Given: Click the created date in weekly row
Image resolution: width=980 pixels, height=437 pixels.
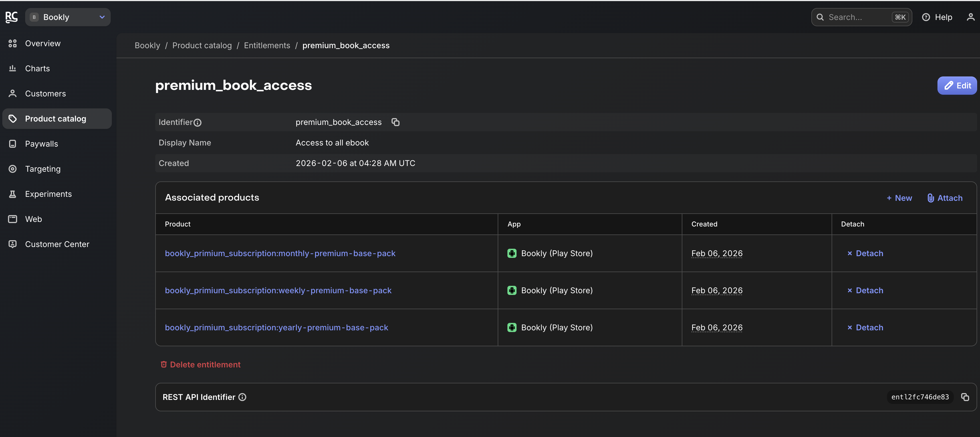Looking at the screenshot, I should 717,290.
